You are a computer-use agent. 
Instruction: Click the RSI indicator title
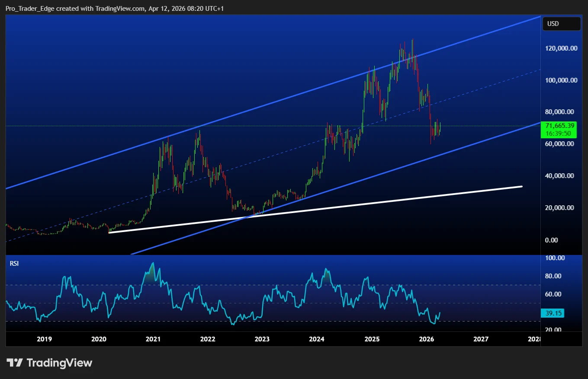[x=14, y=263]
